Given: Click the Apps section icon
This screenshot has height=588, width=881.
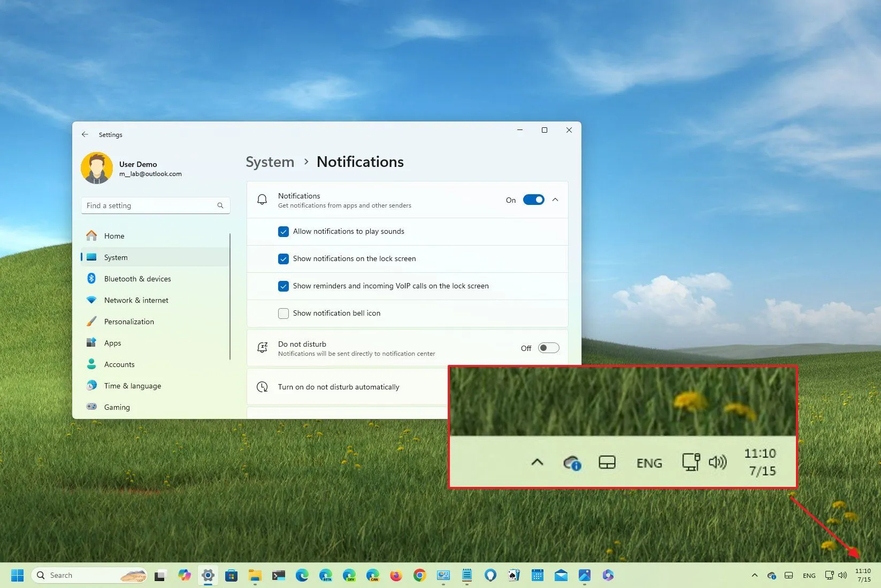Looking at the screenshot, I should (92, 343).
